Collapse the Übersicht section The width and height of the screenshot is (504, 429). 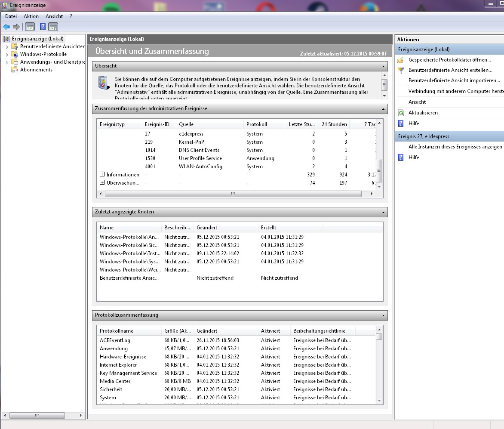tap(383, 66)
